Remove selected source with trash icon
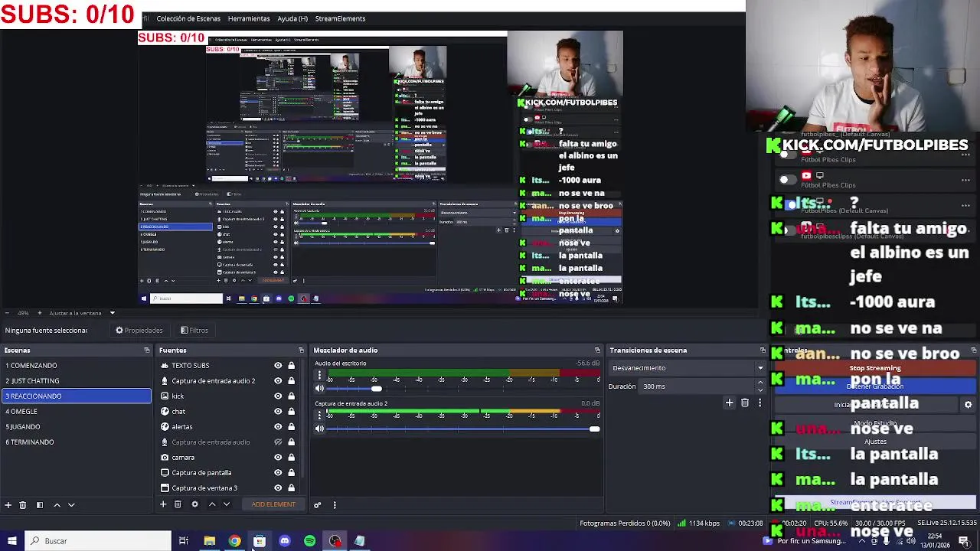This screenshot has width=980, height=551. [x=178, y=504]
